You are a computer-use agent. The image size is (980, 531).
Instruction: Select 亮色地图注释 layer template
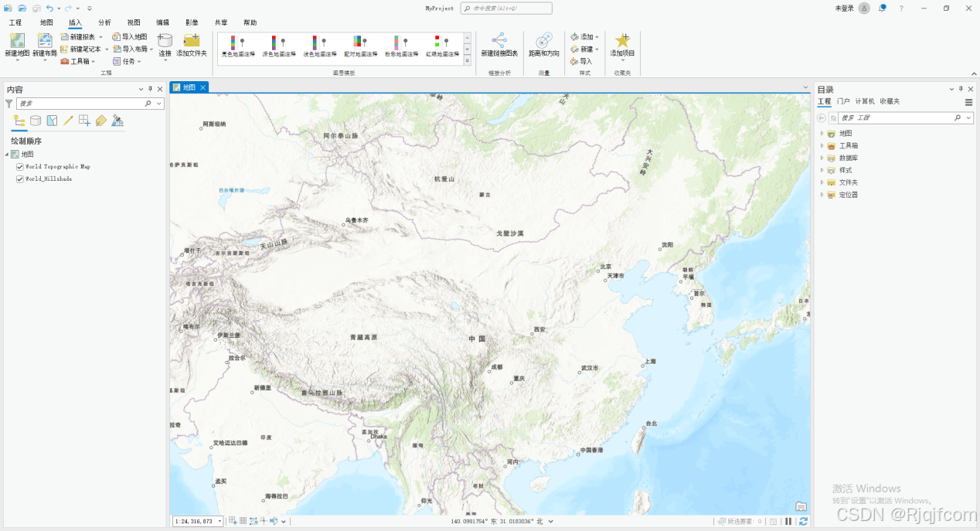click(x=238, y=47)
